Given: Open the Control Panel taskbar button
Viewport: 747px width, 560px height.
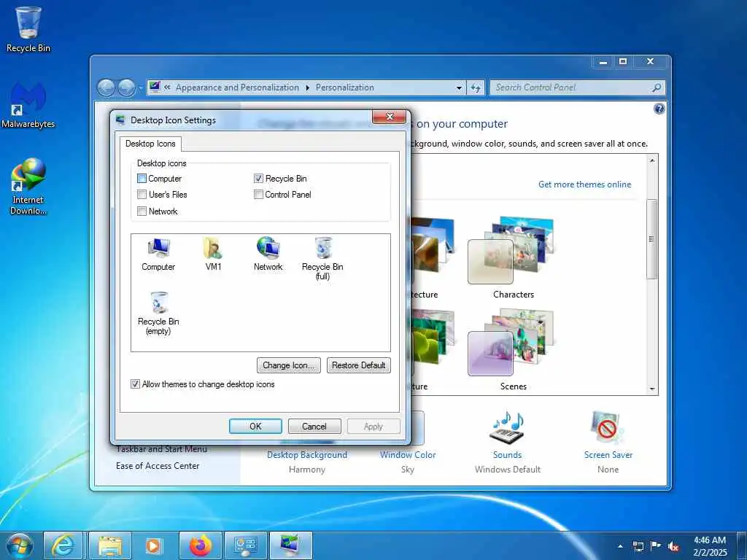Looking at the screenshot, I should click(245, 545).
